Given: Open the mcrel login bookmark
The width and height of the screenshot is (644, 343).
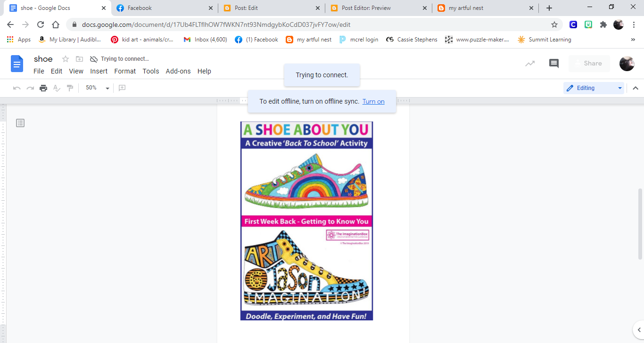Looking at the screenshot, I should [359, 40].
